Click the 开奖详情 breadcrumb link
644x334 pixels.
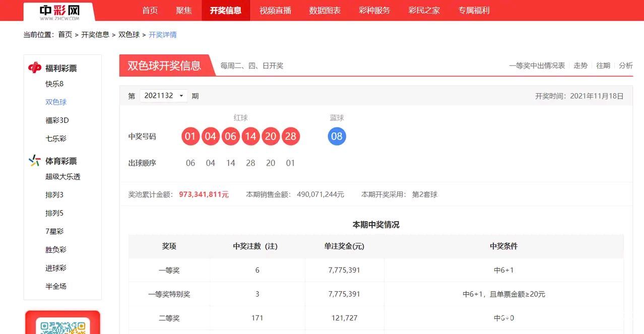pos(163,35)
